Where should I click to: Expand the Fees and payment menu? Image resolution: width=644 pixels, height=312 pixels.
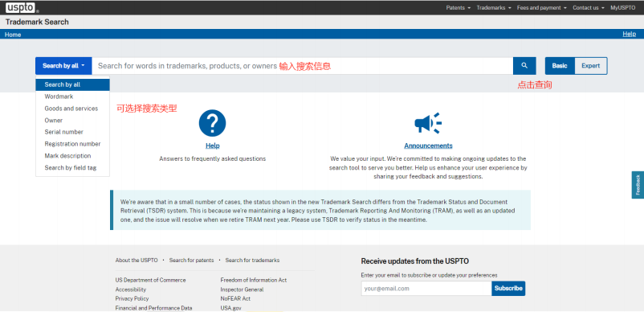[542, 8]
